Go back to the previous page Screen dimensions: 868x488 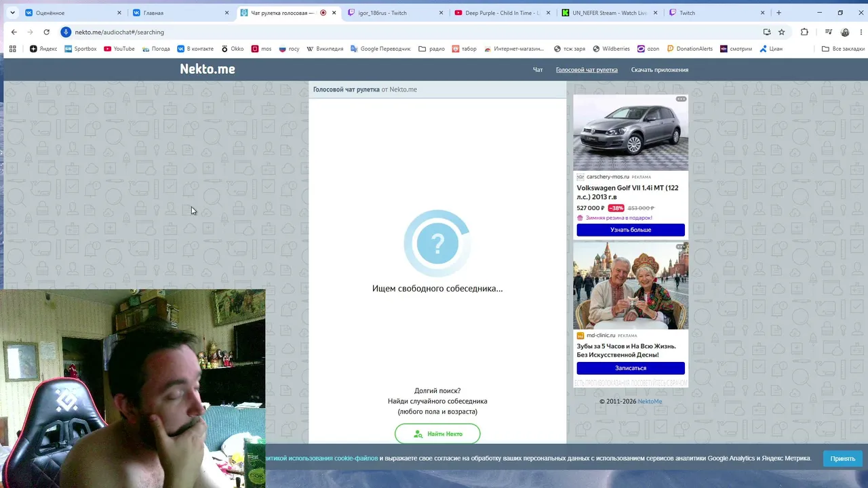(14, 32)
